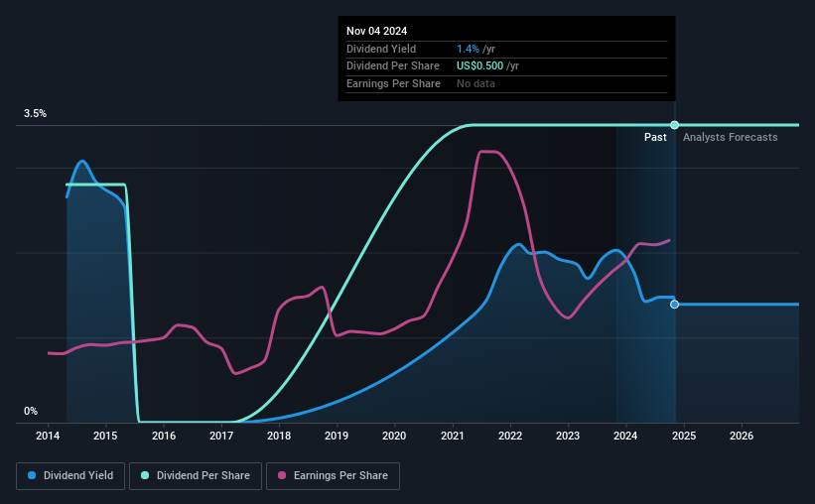Click the tooltip 'Dividend Per Share' row label
815x504 pixels.
pos(392,66)
